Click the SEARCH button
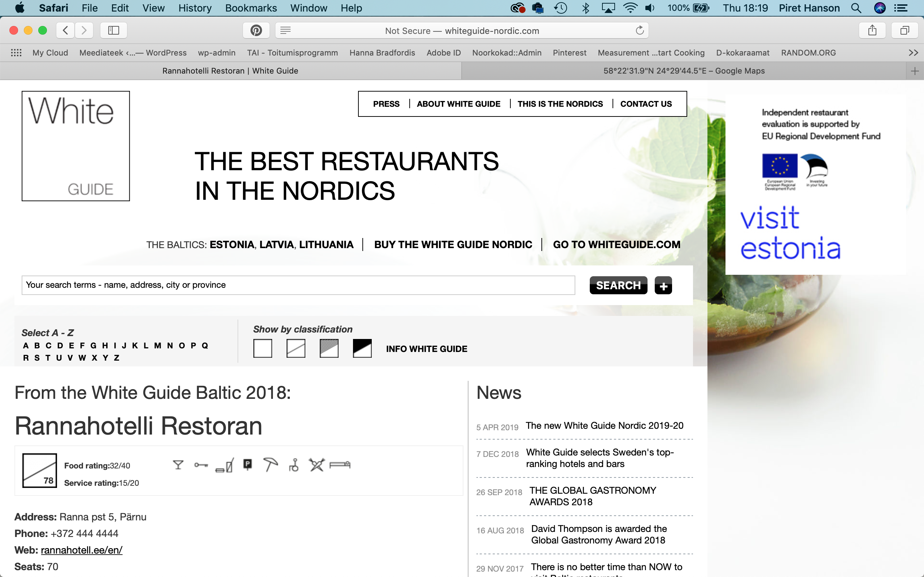 click(618, 286)
